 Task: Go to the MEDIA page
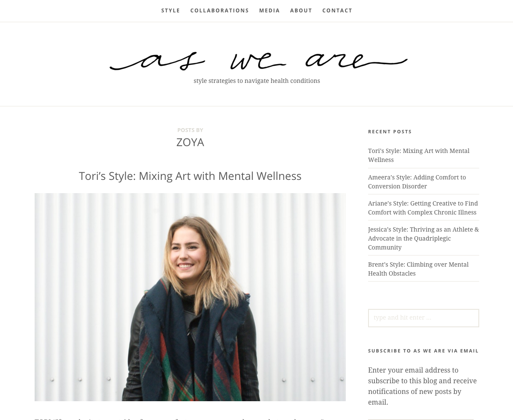pos(269,11)
